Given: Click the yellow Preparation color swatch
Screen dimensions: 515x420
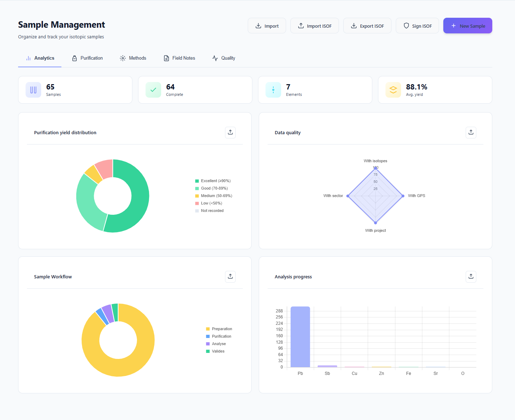Looking at the screenshot, I should pos(207,329).
